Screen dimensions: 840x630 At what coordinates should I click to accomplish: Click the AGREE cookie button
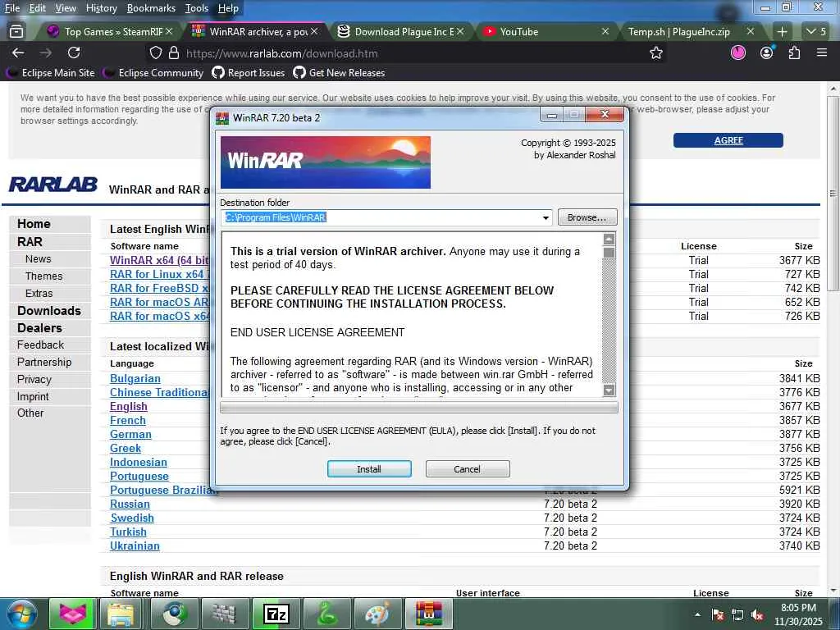pyautogui.click(x=728, y=140)
